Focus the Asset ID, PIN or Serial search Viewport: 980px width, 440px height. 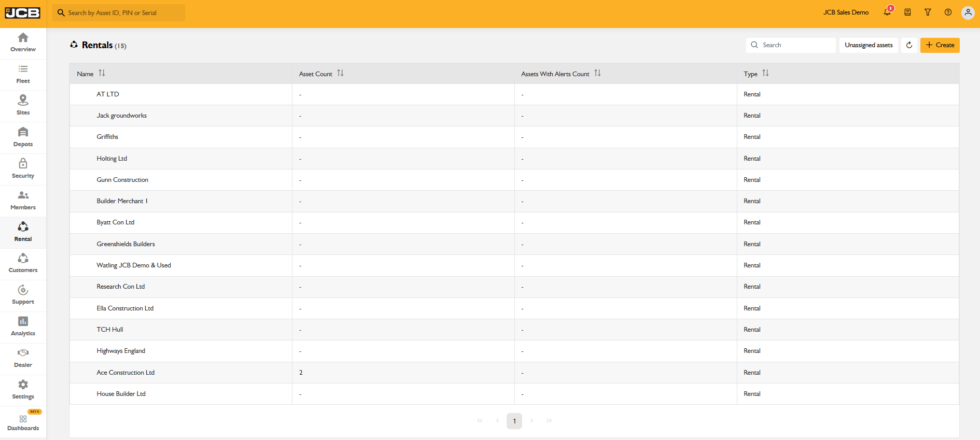tap(119, 13)
